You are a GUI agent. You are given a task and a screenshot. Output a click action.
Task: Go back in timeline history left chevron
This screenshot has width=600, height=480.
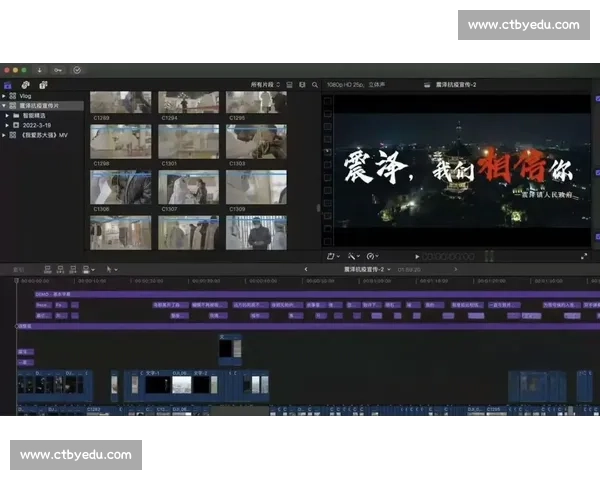click(x=306, y=269)
